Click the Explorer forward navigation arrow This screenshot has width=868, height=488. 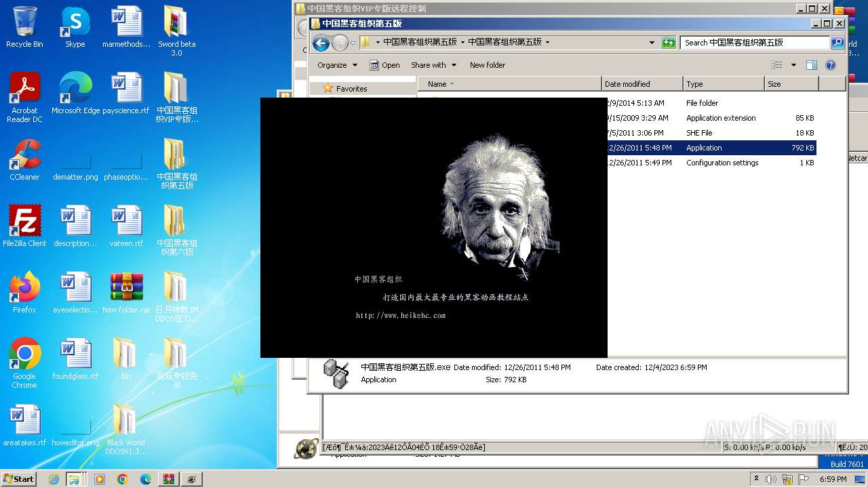[340, 43]
